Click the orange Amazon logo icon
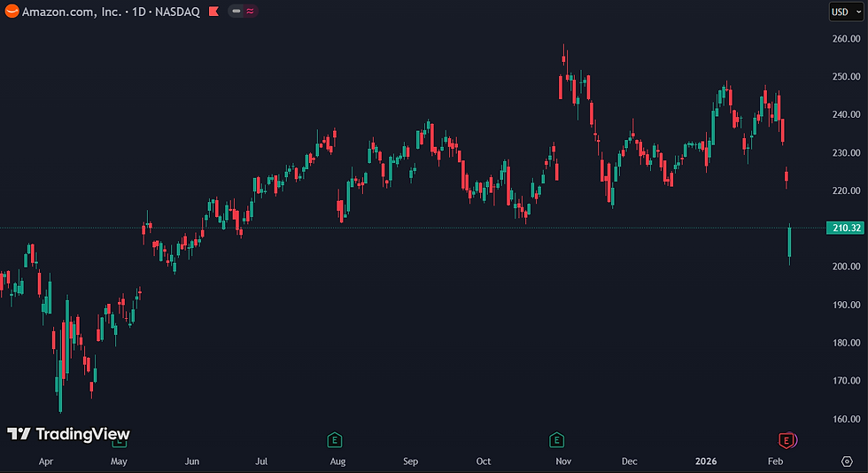Viewport: 868px width, 473px height. click(12, 12)
